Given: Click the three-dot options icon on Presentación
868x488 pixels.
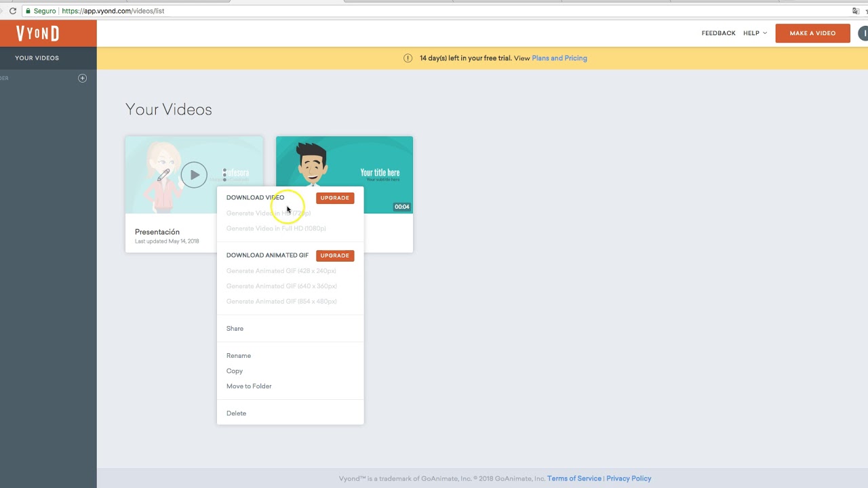Looking at the screenshot, I should (224, 175).
